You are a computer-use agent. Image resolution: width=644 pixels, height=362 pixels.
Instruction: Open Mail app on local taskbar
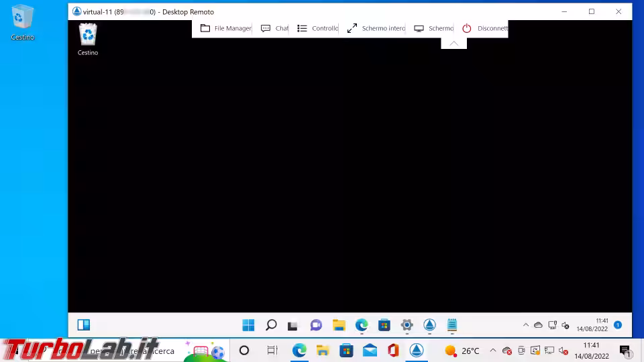click(x=370, y=351)
